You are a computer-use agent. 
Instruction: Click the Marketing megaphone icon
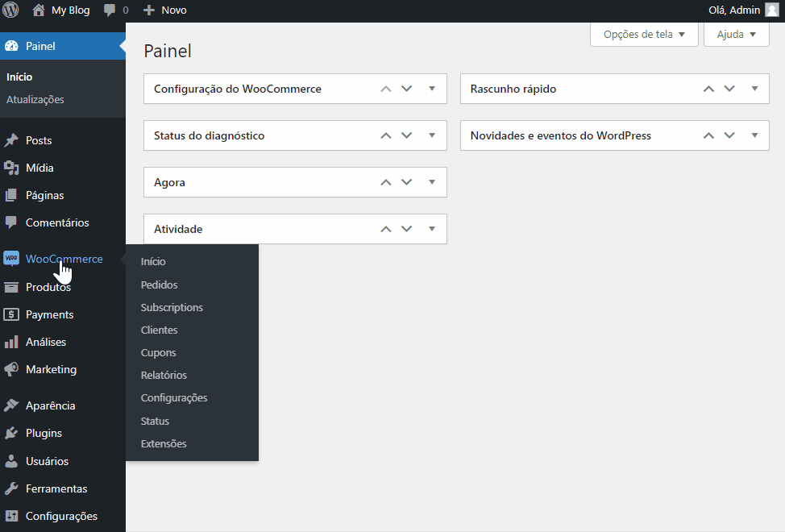coord(11,369)
